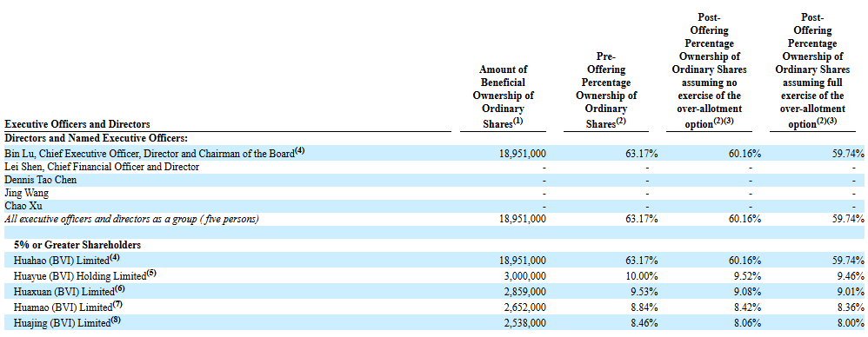Select the Jing Wang row label
The image size is (868, 337).
27,194
